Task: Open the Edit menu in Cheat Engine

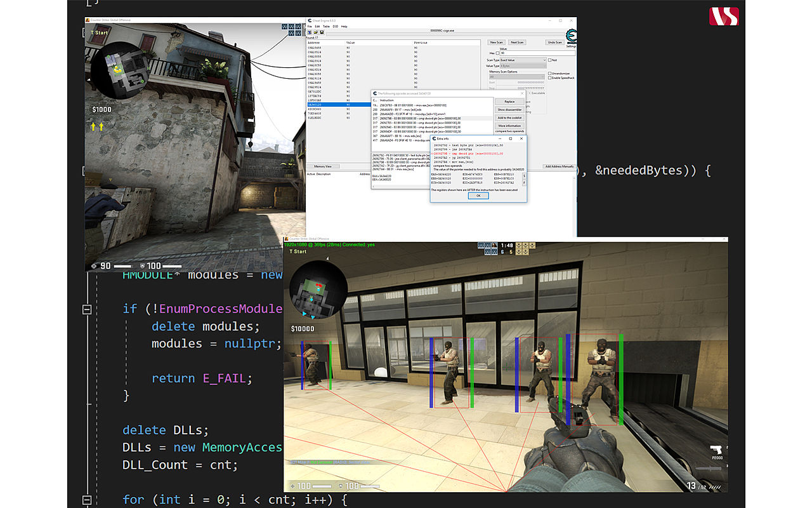Action: [317, 27]
